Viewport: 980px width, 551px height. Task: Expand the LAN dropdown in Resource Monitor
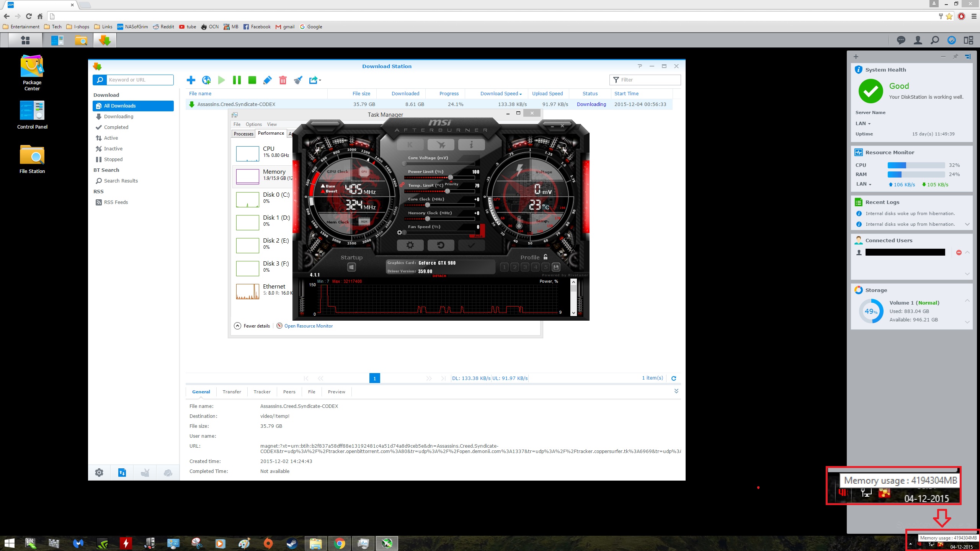864,184
